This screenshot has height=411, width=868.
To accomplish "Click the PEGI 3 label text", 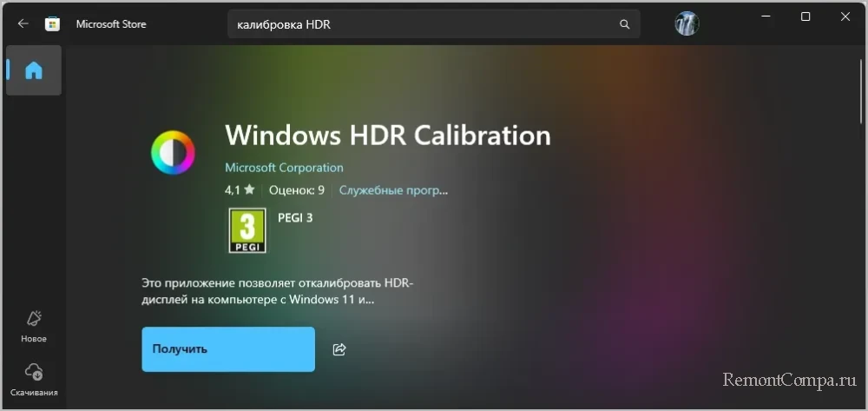I will pos(295,218).
